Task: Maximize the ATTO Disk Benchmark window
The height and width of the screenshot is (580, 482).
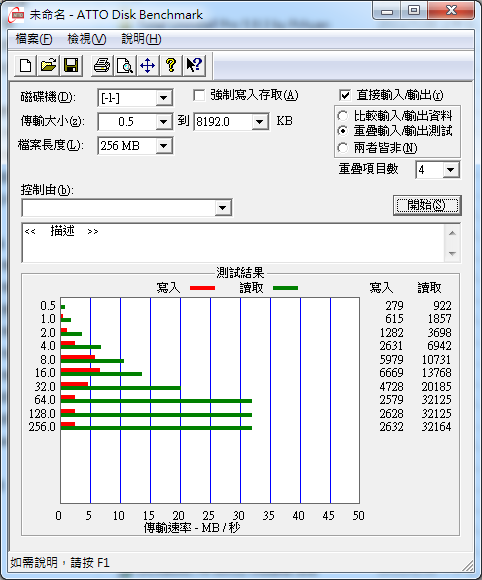Action: (x=414, y=11)
